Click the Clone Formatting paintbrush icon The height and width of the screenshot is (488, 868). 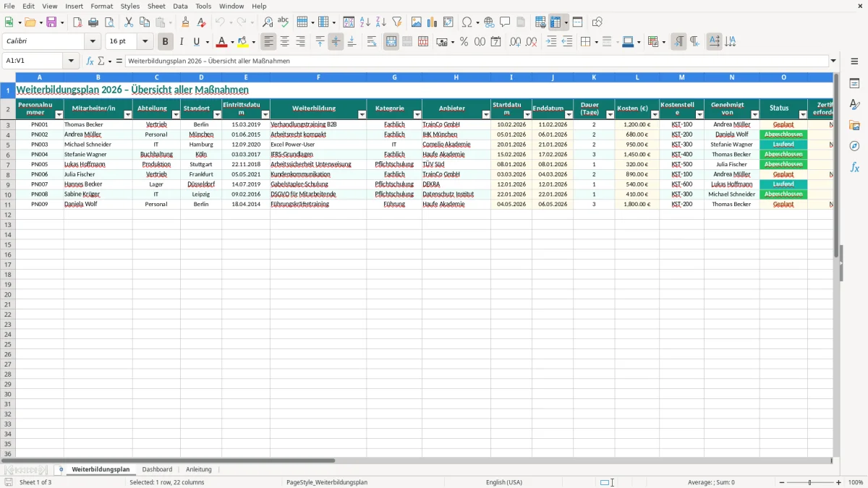click(x=185, y=22)
